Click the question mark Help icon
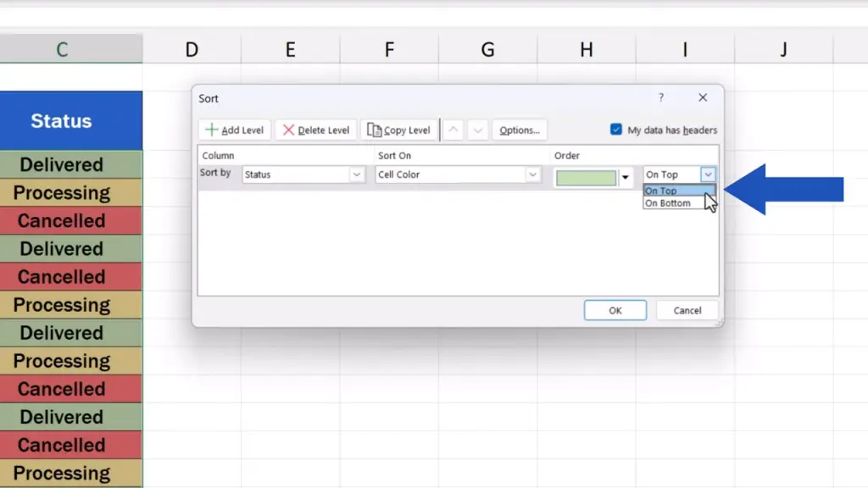868x488 pixels. 661,98
